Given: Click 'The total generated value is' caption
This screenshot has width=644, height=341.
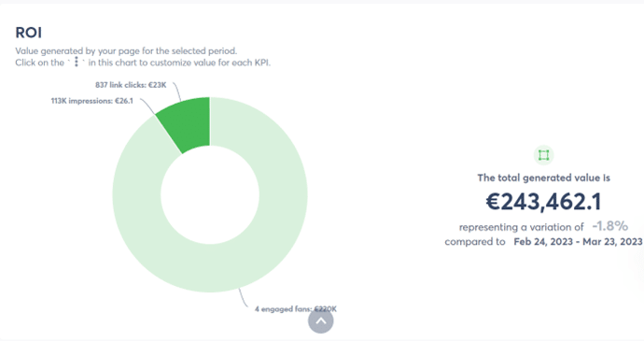Looking at the screenshot, I should (543, 178).
